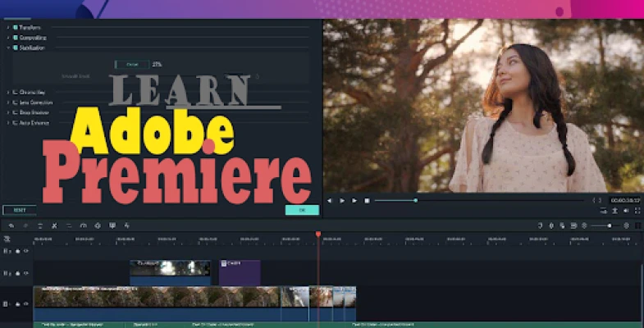The image size is (644, 328).
Task: Click the record voiceover microphone icon
Action: [551, 225]
